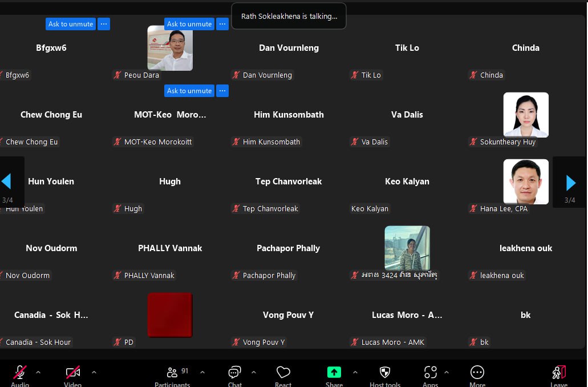
Task: Unmute microphone using Audio icon
Action: (19, 372)
